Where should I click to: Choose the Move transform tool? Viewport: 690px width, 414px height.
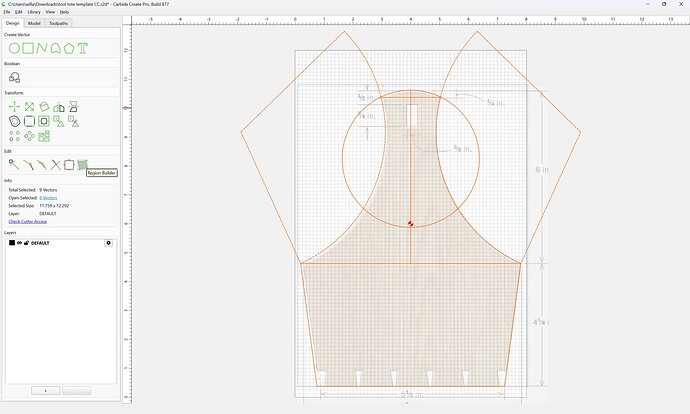[15, 106]
